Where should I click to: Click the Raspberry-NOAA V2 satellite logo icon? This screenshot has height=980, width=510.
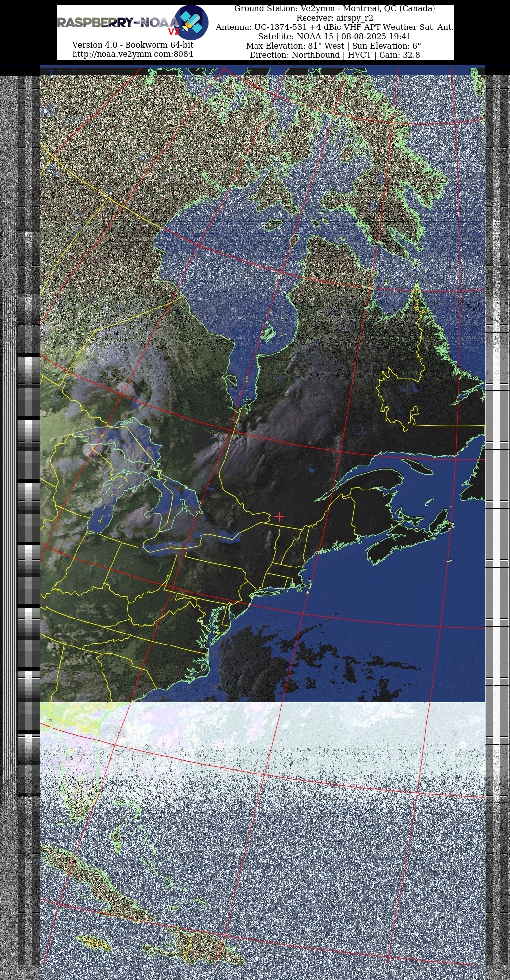(191, 23)
